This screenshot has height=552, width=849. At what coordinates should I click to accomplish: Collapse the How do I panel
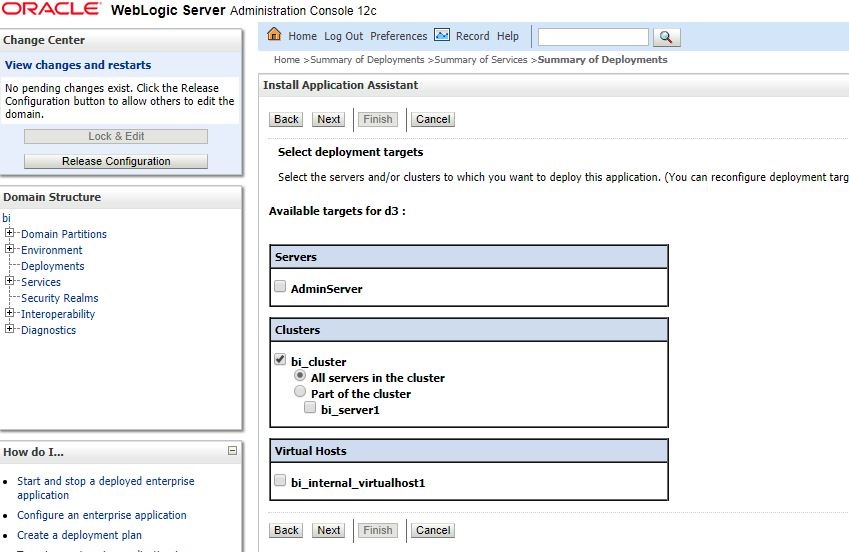232,450
